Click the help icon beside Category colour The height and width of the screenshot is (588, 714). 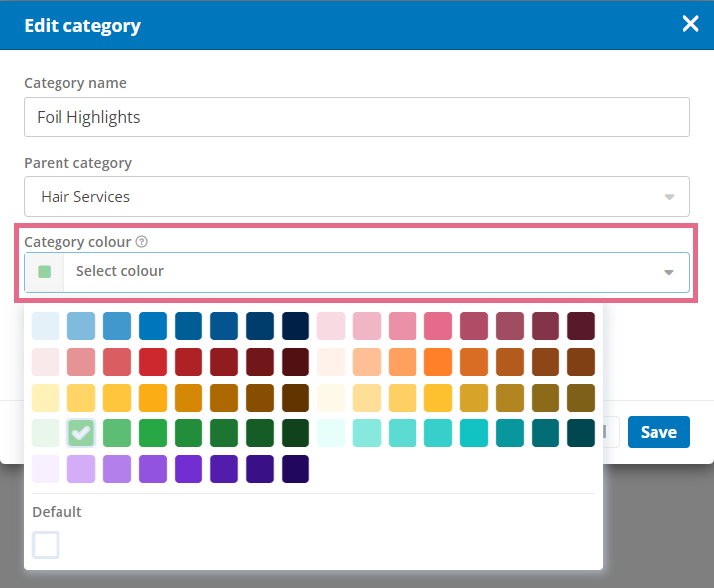(x=142, y=241)
